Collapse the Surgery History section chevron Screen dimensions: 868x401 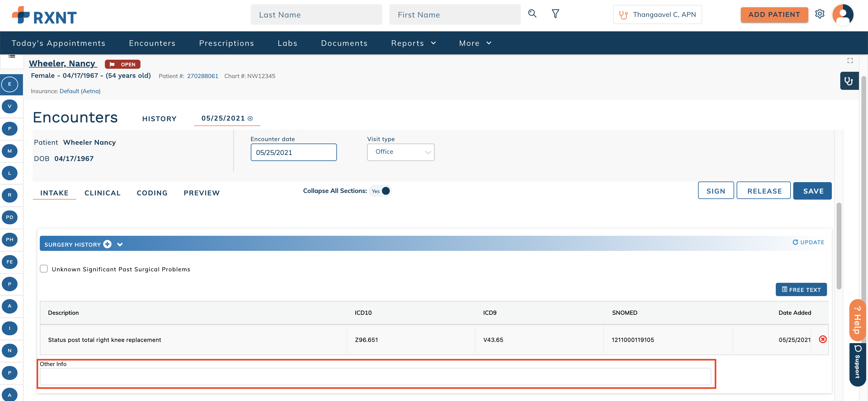pyautogui.click(x=120, y=245)
